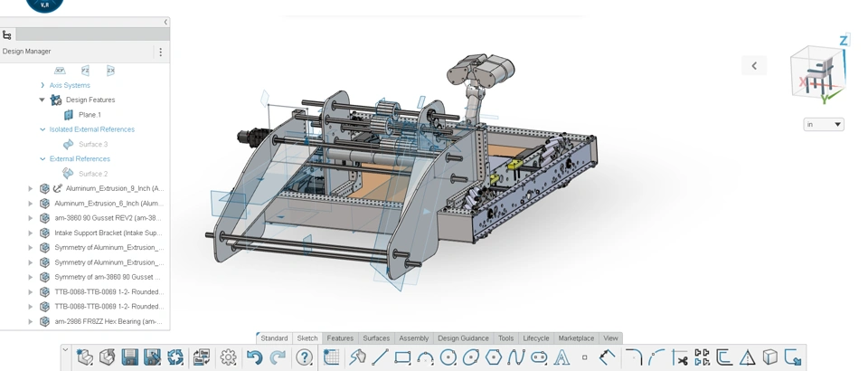Click the New Part icon in toolbar

point(85,357)
